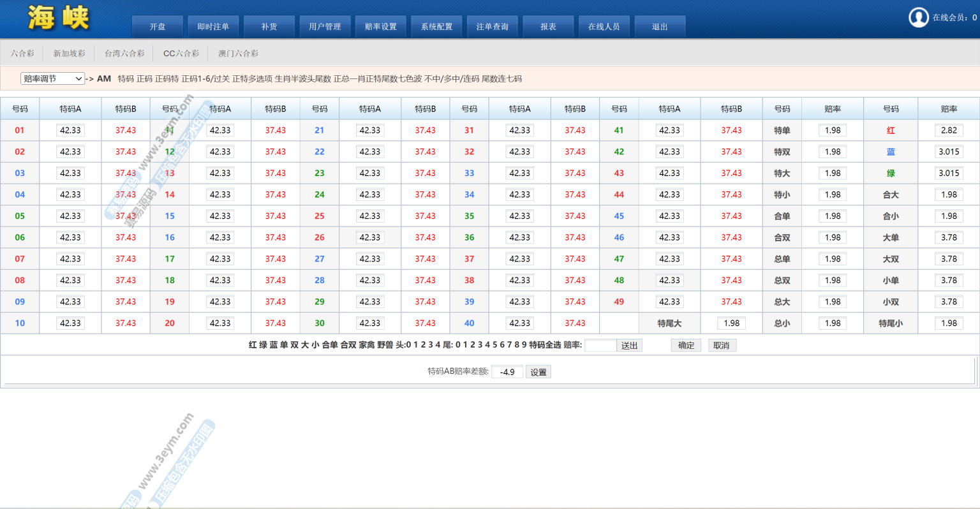Open the 生肖半波头尾数 odds category
Image resolution: width=980 pixels, height=509 pixels.
click(302, 79)
